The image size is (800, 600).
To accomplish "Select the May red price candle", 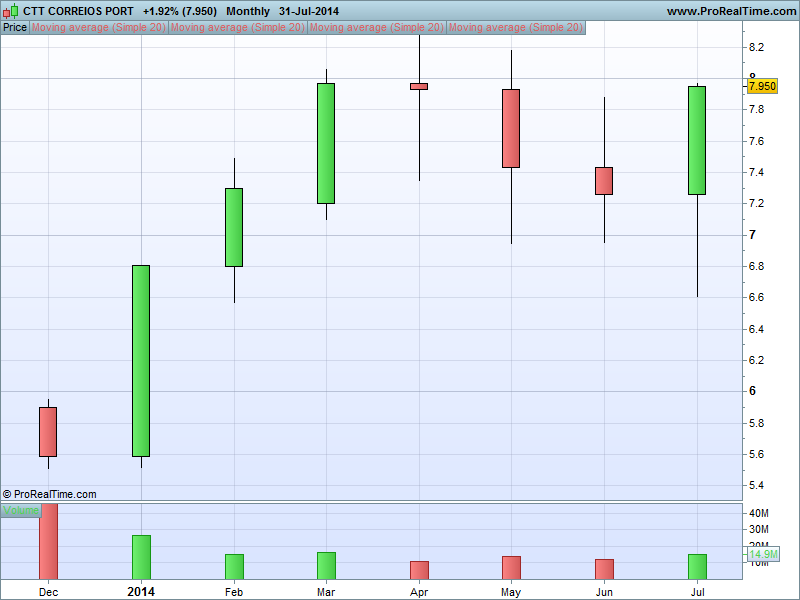I will pos(511,129).
